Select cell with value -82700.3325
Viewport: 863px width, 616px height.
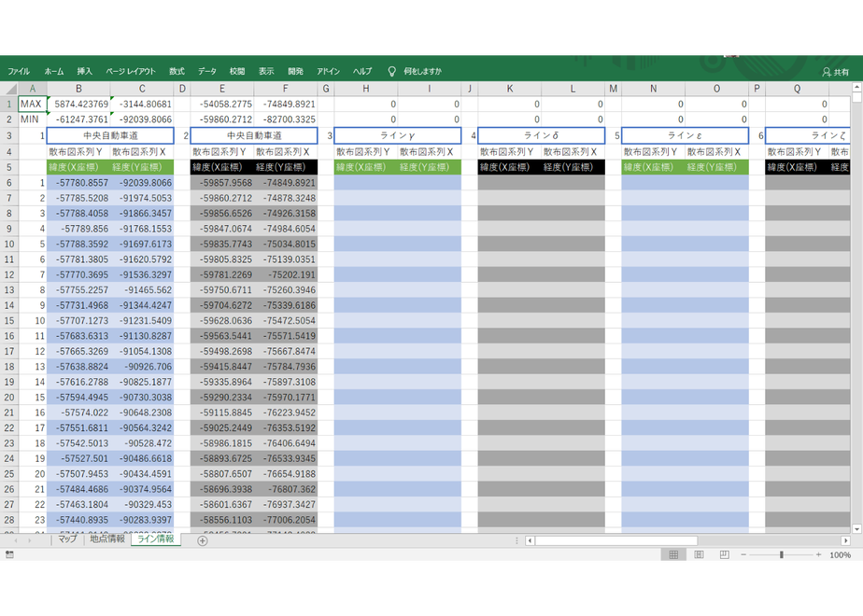[285, 119]
